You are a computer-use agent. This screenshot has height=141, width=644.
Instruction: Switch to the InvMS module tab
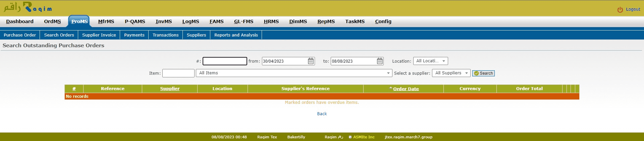point(163,21)
